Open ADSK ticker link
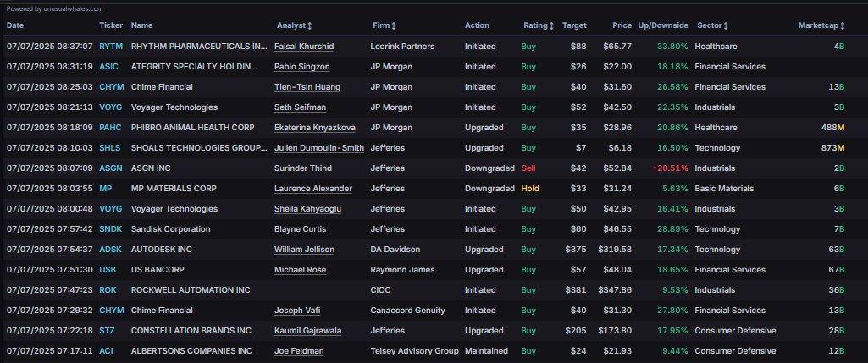This screenshot has height=363, width=868. pyautogui.click(x=111, y=250)
